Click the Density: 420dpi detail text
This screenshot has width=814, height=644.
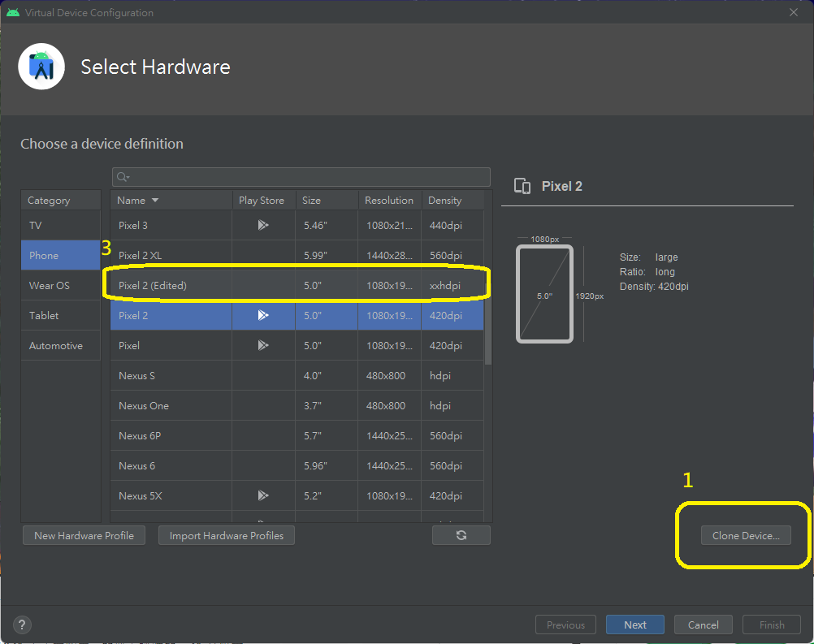click(x=654, y=287)
